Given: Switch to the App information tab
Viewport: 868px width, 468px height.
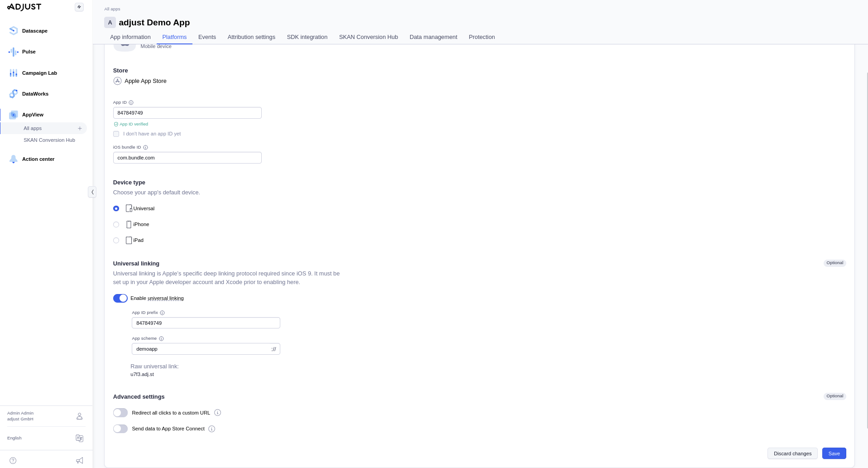Looking at the screenshot, I should [130, 37].
